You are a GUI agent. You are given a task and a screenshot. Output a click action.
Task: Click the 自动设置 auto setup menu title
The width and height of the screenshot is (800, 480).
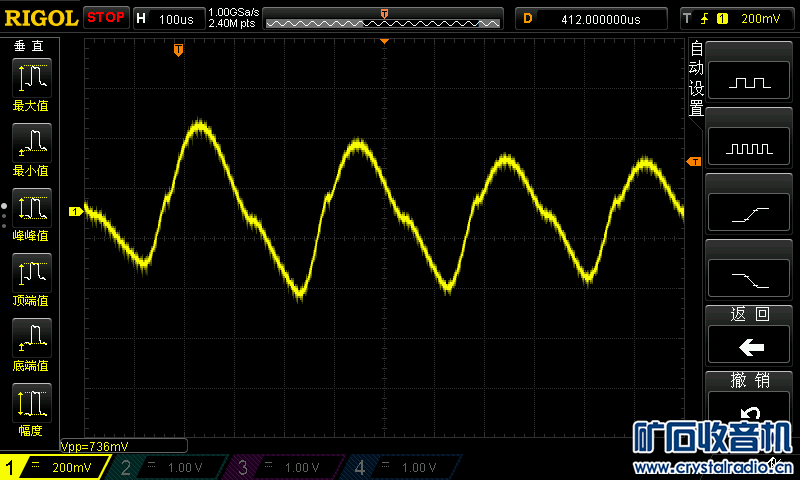pos(696,79)
